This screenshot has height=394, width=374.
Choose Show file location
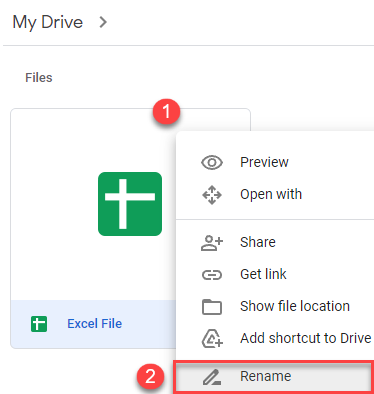pyautogui.click(x=295, y=306)
